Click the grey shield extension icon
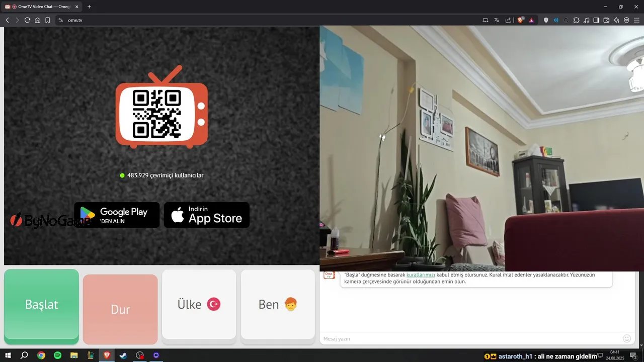 point(546,20)
